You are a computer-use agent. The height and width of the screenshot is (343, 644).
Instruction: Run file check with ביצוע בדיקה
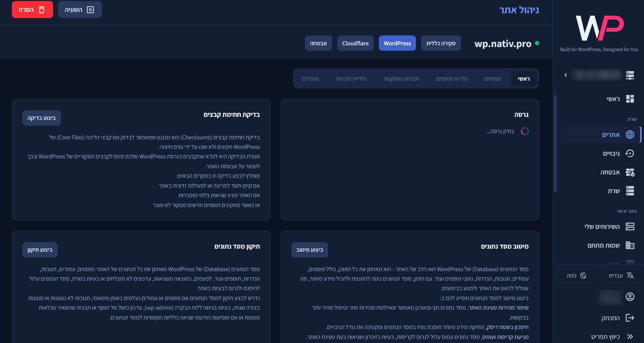coord(42,118)
